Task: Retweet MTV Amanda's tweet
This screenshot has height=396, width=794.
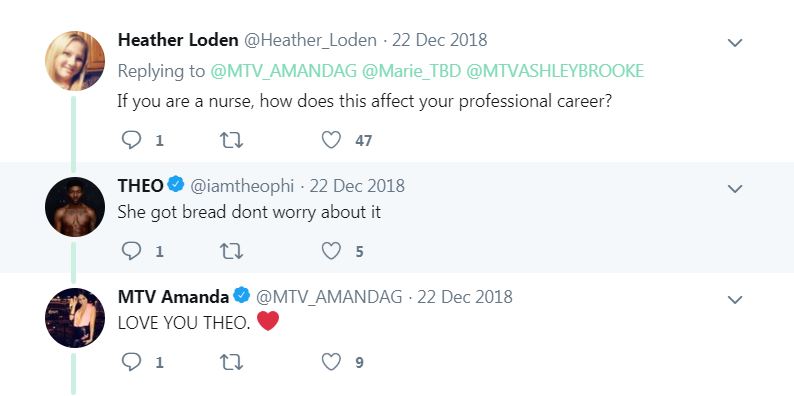Action: 231,362
